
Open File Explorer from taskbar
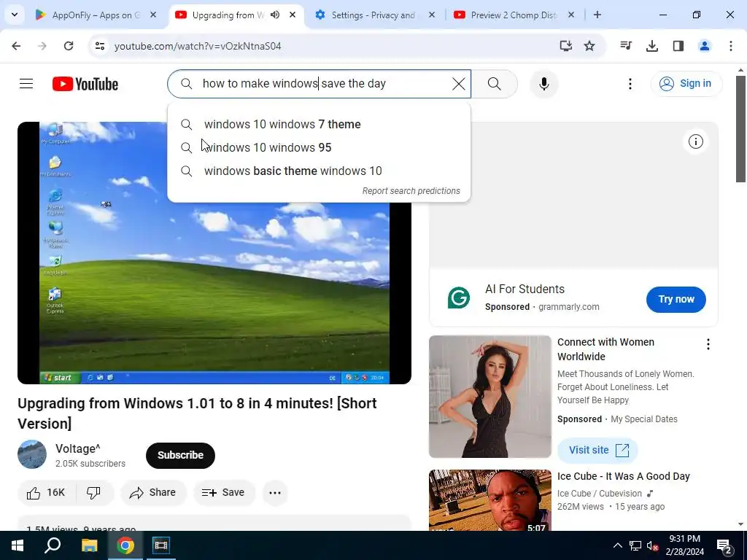pos(89,545)
